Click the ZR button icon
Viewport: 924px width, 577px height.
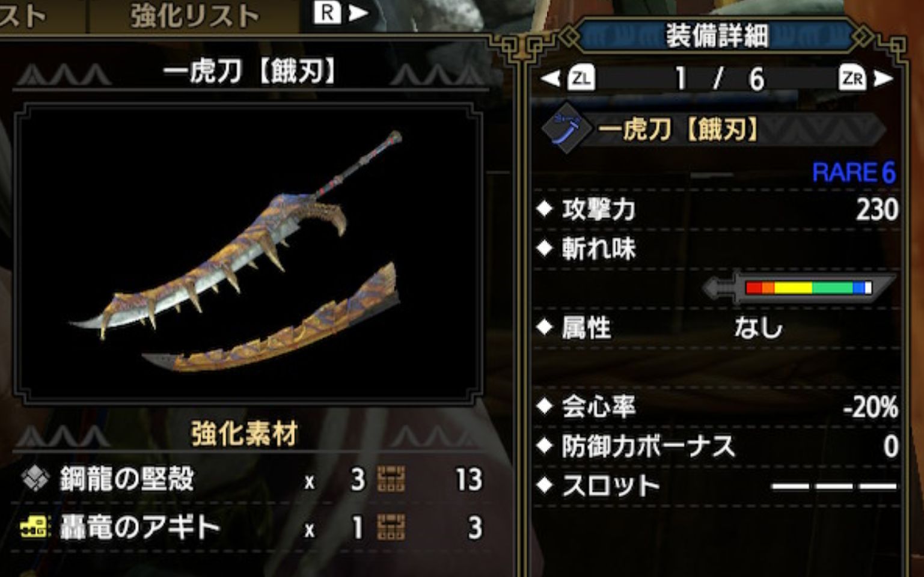click(852, 78)
